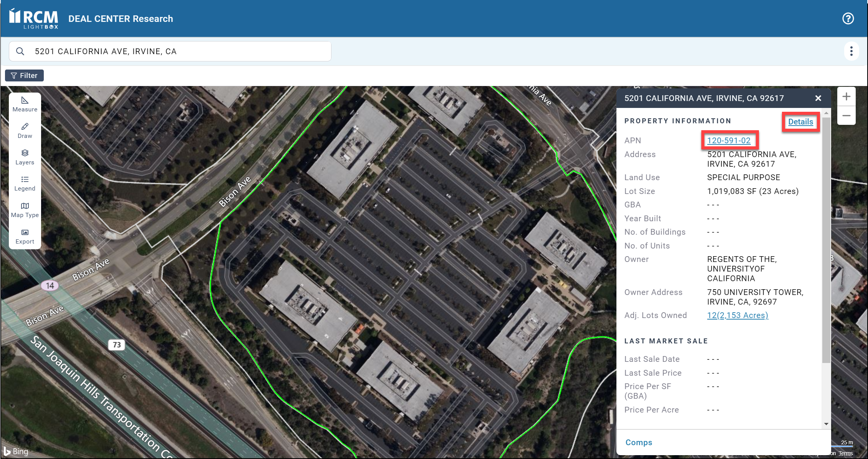Image resolution: width=868 pixels, height=459 pixels.
Task: Open the help question mark icon
Action: (848, 18)
